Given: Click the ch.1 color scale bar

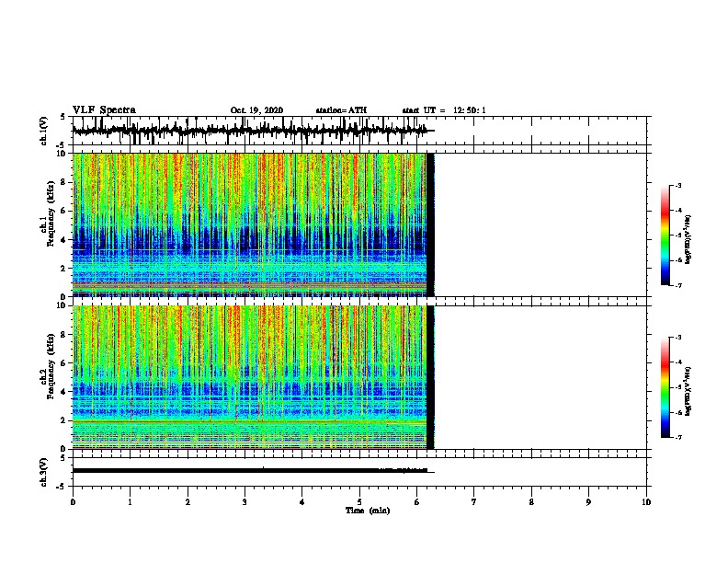Looking at the screenshot, I should [x=665, y=236].
